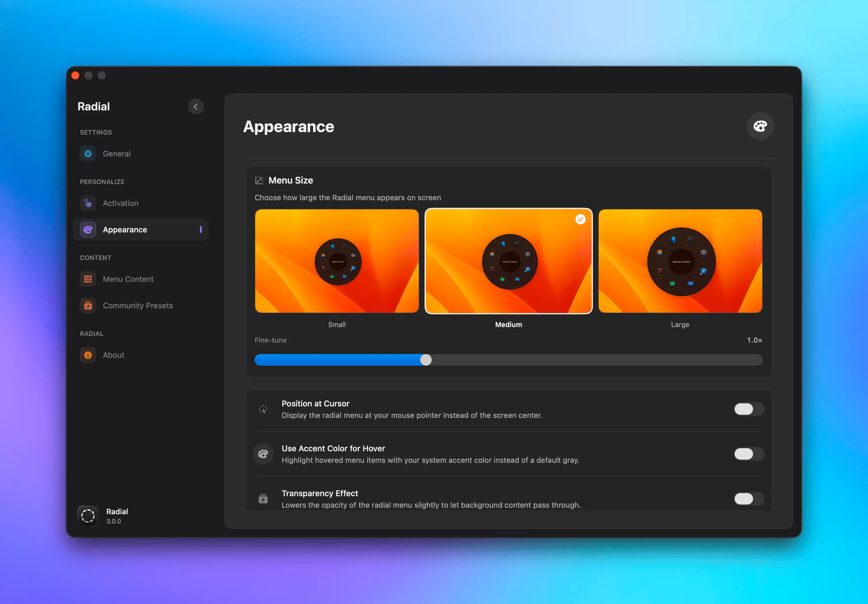Toggle Use Accent Color for Hover
The height and width of the screenshot is (604, 868).
point(748,454)
